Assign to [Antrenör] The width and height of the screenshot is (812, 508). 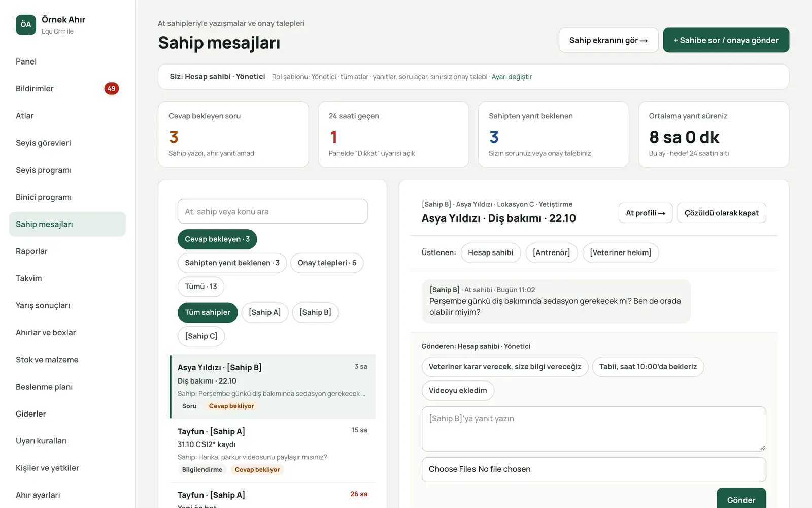[552, 252]
